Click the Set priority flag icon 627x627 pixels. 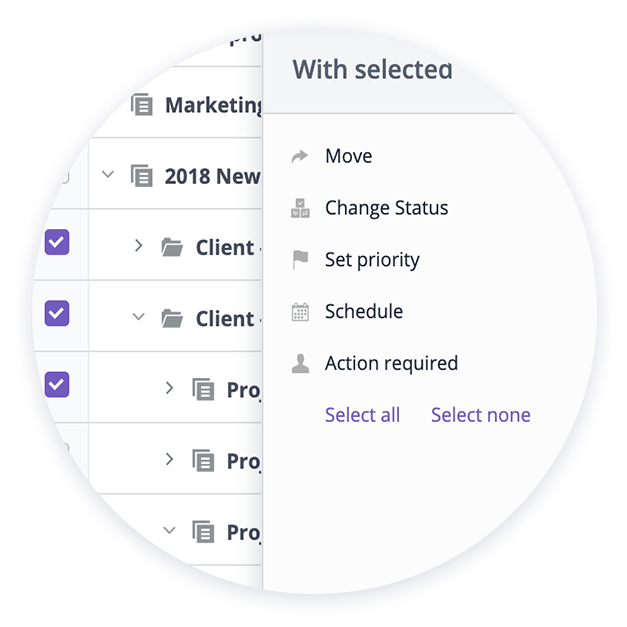(x=300, y=260)
